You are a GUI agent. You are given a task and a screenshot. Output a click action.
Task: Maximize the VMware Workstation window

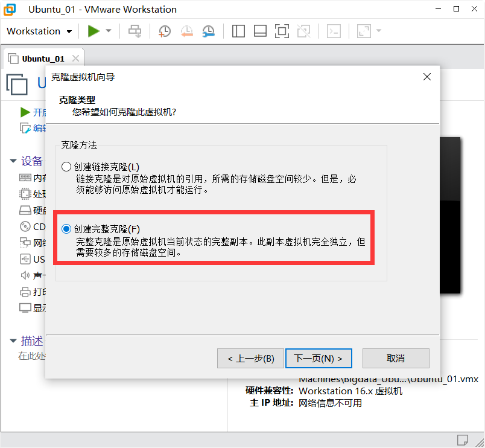point(456,8)
